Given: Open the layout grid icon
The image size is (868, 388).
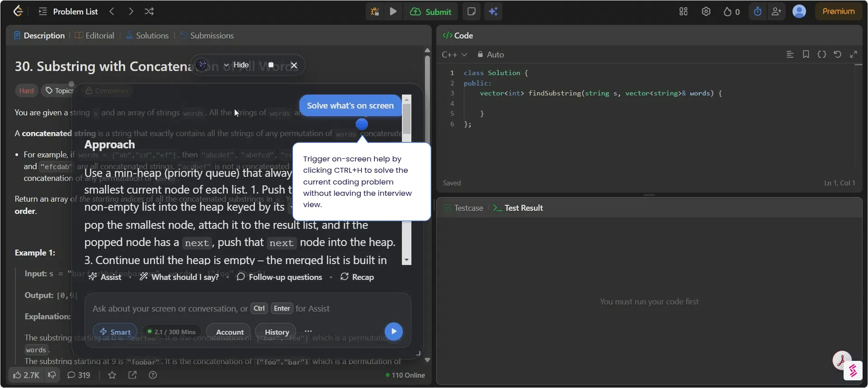Looking at the screenshot, I should point(684,12).
